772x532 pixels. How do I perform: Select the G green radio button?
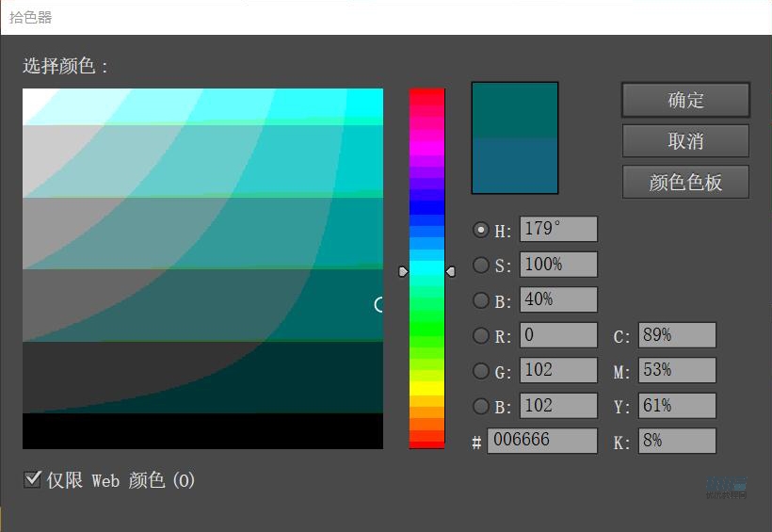tap(481, 371)
